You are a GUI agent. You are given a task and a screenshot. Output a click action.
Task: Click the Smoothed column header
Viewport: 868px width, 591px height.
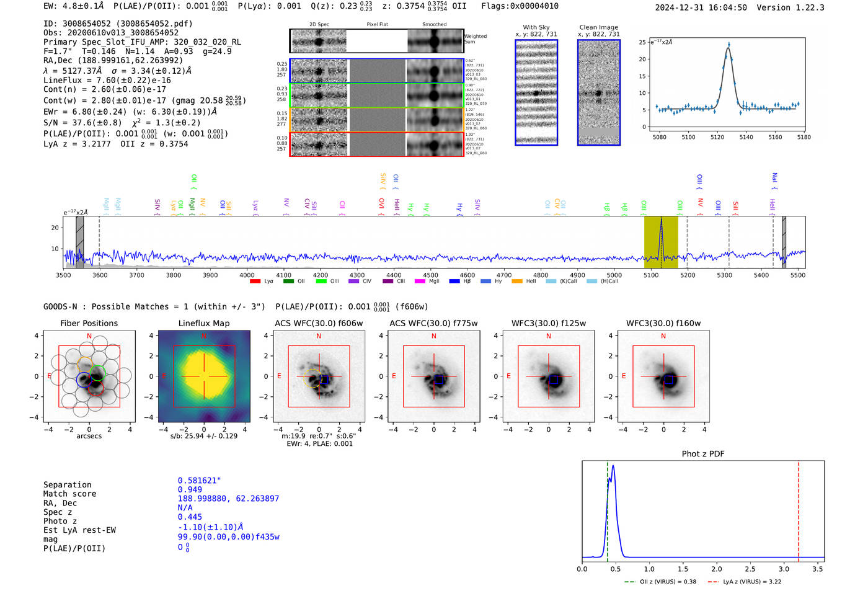click(x=435, y=25)
